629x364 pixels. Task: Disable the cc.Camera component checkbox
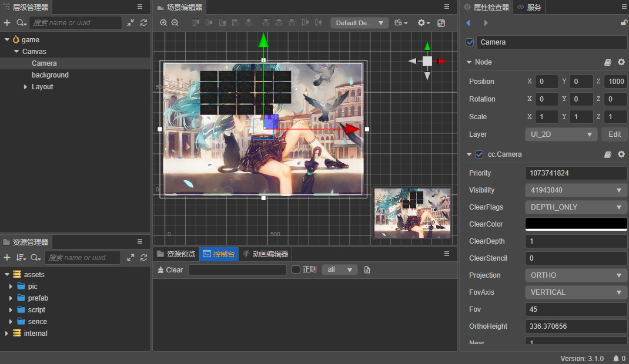pyautogui.click(x=479, y=154)
